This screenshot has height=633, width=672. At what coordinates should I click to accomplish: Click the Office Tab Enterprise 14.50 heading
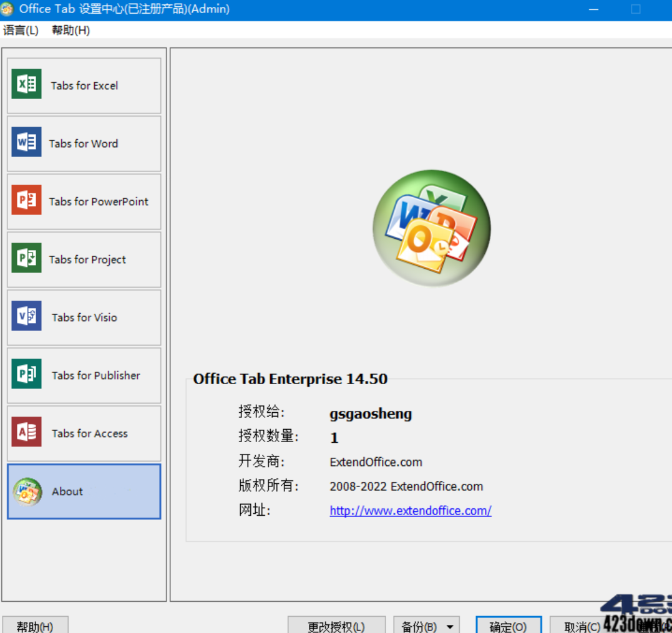290,379
